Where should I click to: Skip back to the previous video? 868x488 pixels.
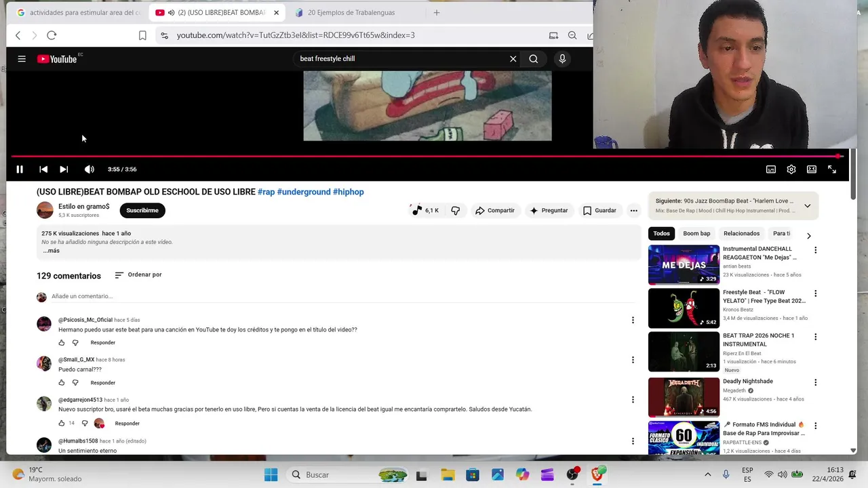pos(43,169)
